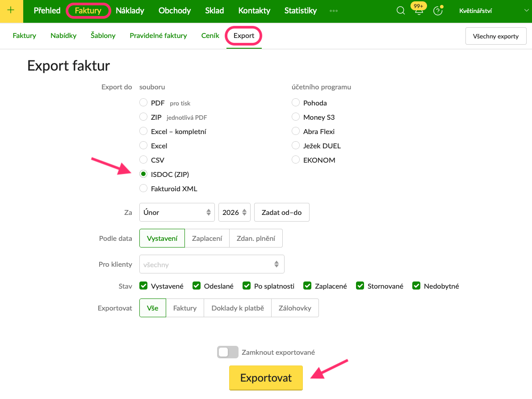Expand the Květinářství account menu
This screenshot has height=399, width=532.
[x=491, y=11]
